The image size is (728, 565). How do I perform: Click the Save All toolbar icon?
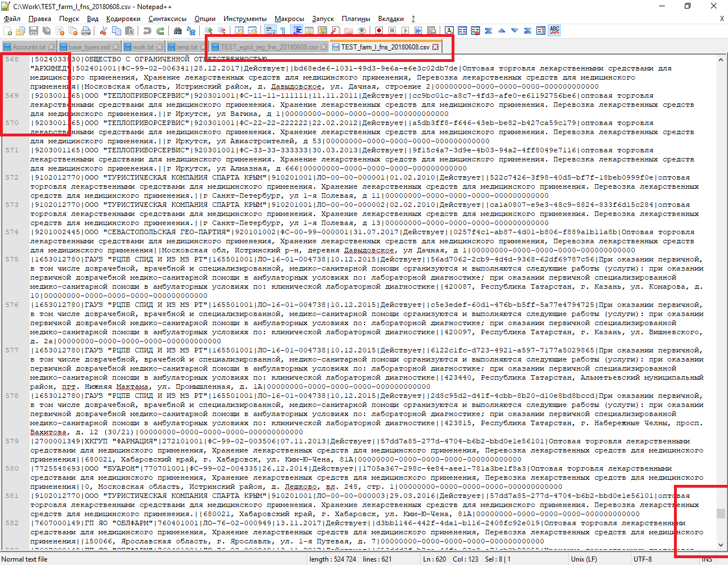(47, 31)
